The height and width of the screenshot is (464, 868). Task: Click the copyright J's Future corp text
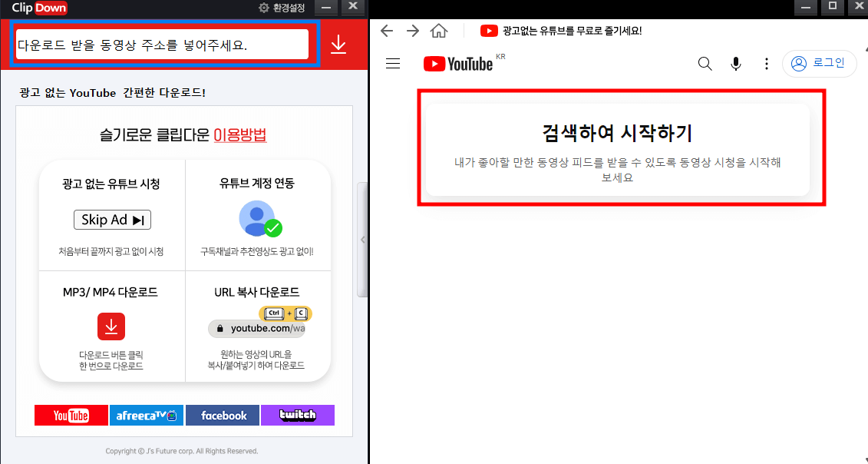(x=182, y=451)
